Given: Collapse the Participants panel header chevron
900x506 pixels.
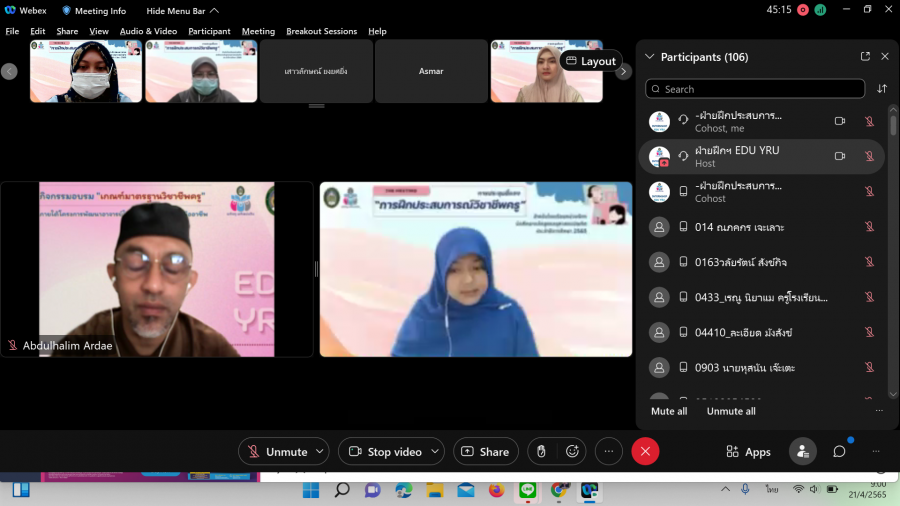Looking at the screenshot, I should [650, 57].
